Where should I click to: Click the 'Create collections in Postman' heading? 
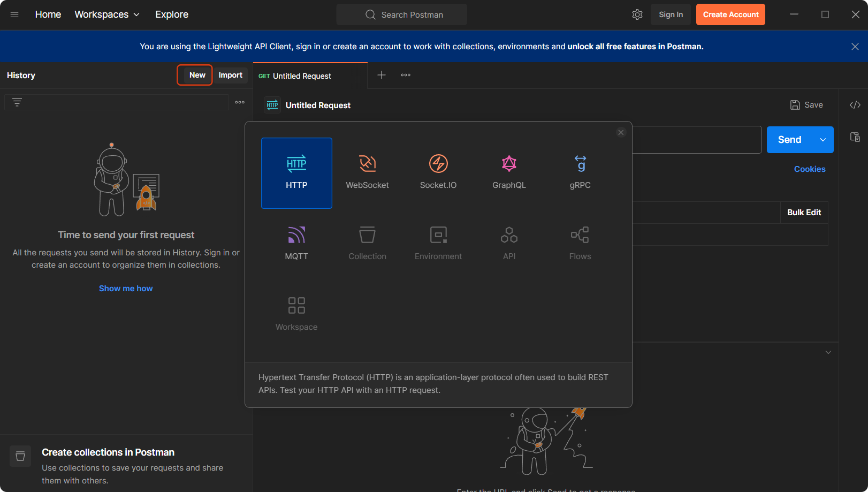pos(108,452)
